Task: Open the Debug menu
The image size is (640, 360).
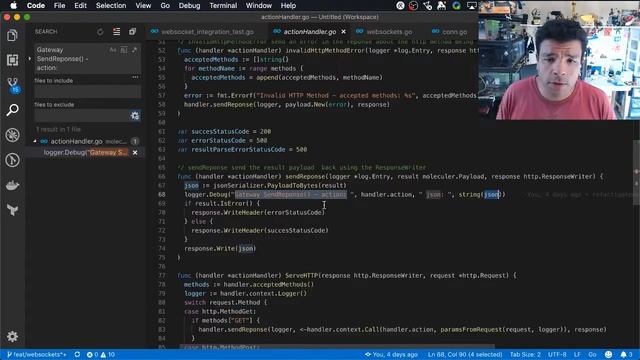Action: pos(189,6)
